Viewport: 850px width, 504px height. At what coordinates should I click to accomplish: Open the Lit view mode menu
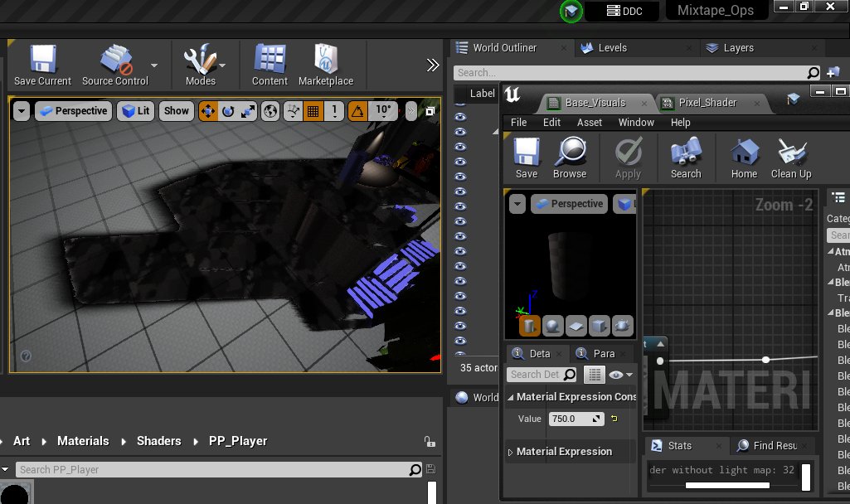pyautogui.click(x=135, y=111)
